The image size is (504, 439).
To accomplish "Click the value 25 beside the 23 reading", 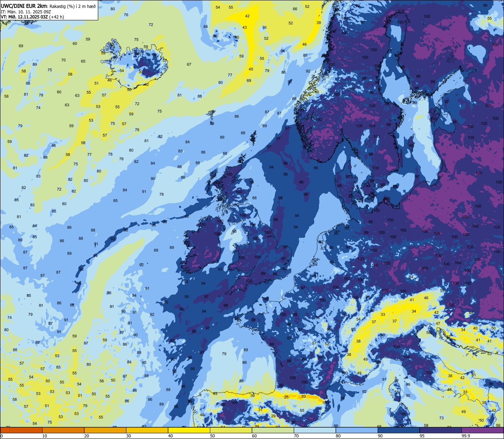I will pos(286,397).
